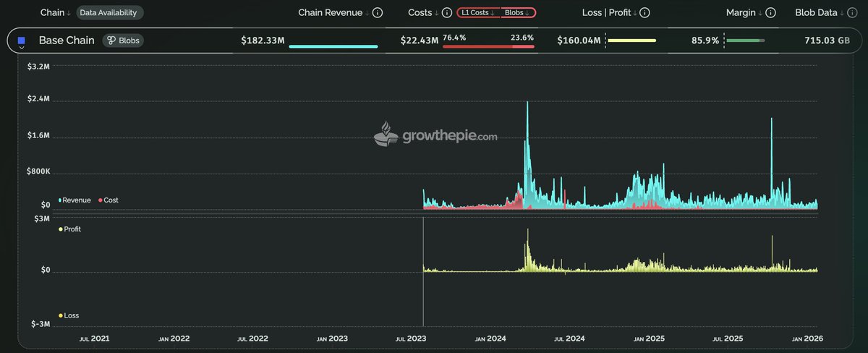This screenshot has height=353, width=868.
Task: Sort the table by Chain column
Action: (55, 12)
